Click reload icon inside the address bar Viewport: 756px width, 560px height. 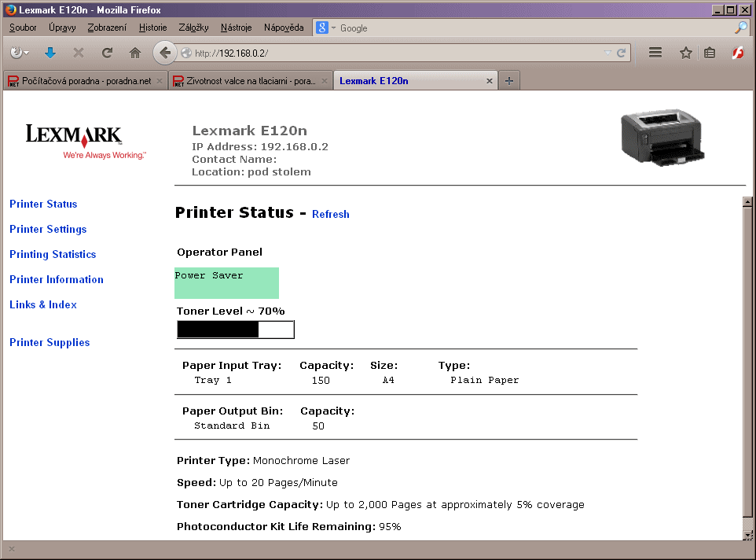point(621,53)
